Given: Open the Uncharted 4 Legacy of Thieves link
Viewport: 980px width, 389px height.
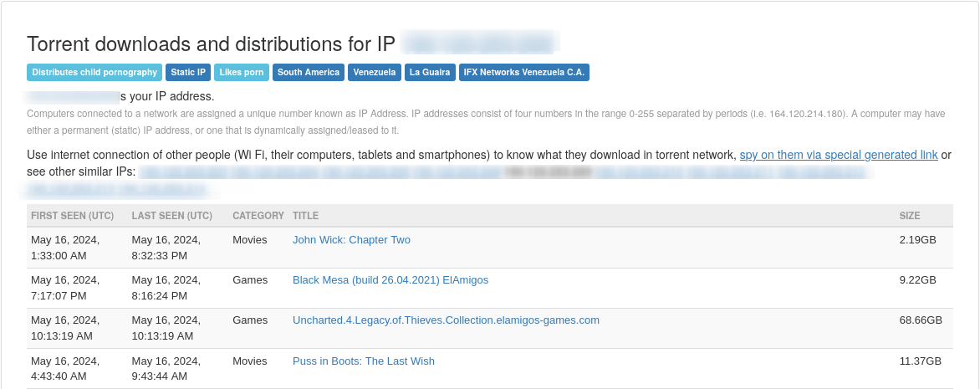Looking at the screenshot, I should [446, 320].
